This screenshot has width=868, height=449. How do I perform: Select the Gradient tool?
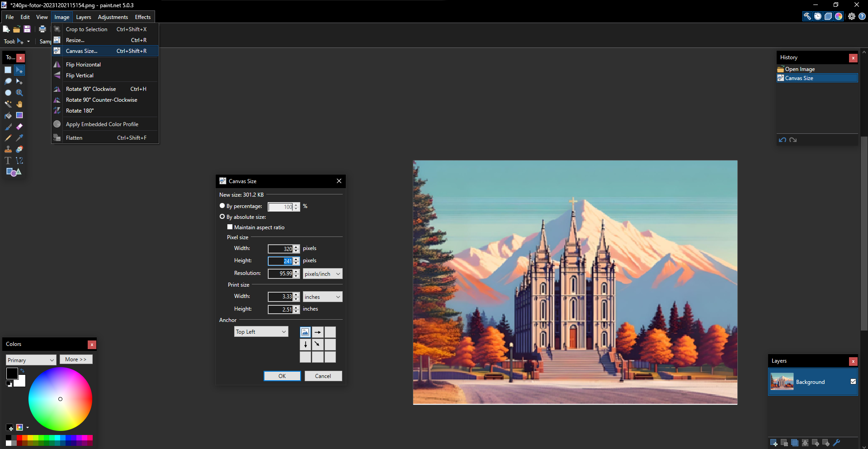(19, 115)
